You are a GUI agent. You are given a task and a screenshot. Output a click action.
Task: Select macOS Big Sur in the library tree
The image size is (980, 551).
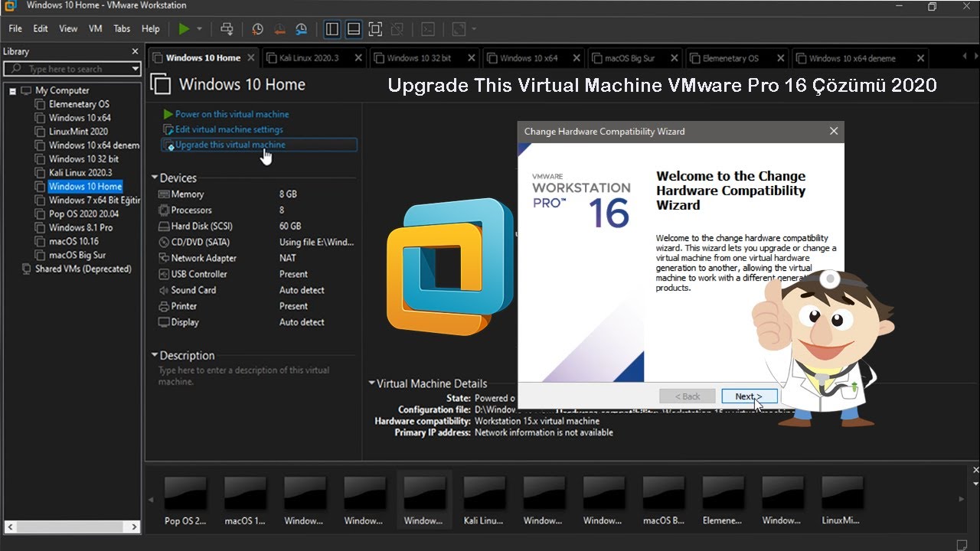point(77,256)
